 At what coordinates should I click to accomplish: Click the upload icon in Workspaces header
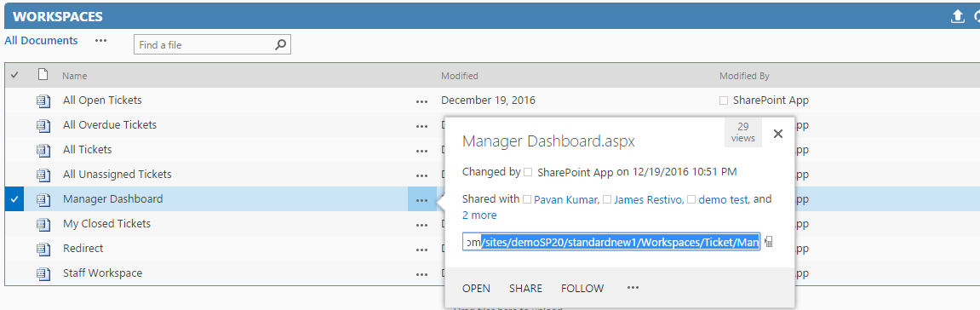(958, 17)
